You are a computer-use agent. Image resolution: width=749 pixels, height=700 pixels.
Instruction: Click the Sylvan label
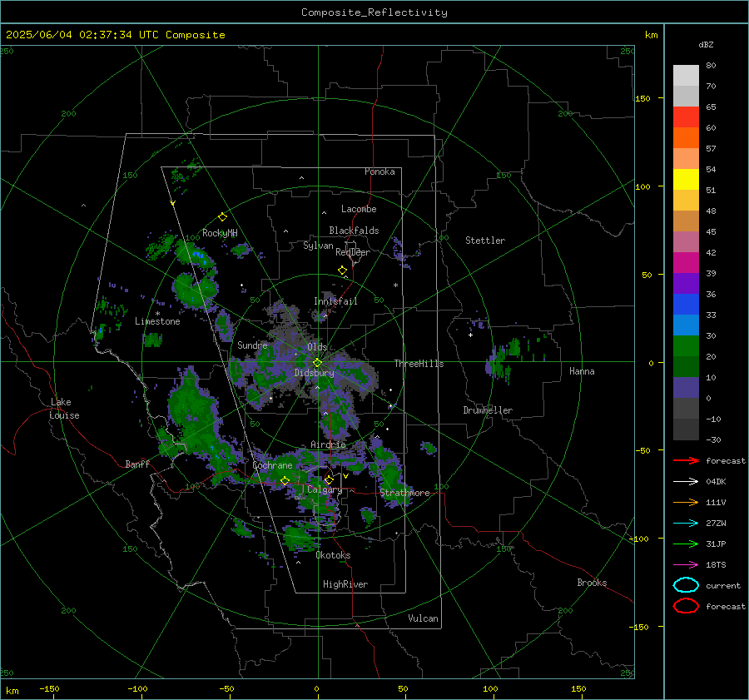[x=318, y=246]
